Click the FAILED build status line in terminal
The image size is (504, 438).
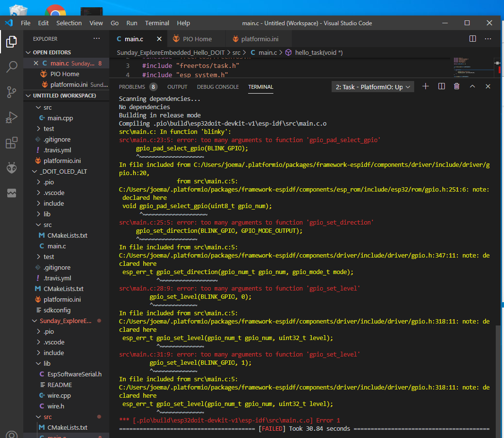[304, 429]
